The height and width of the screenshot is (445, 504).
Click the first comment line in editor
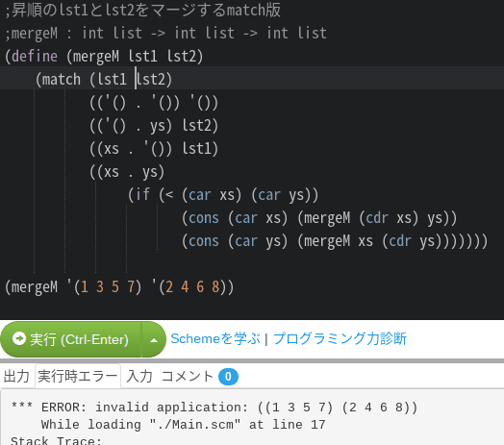point(143,10)
